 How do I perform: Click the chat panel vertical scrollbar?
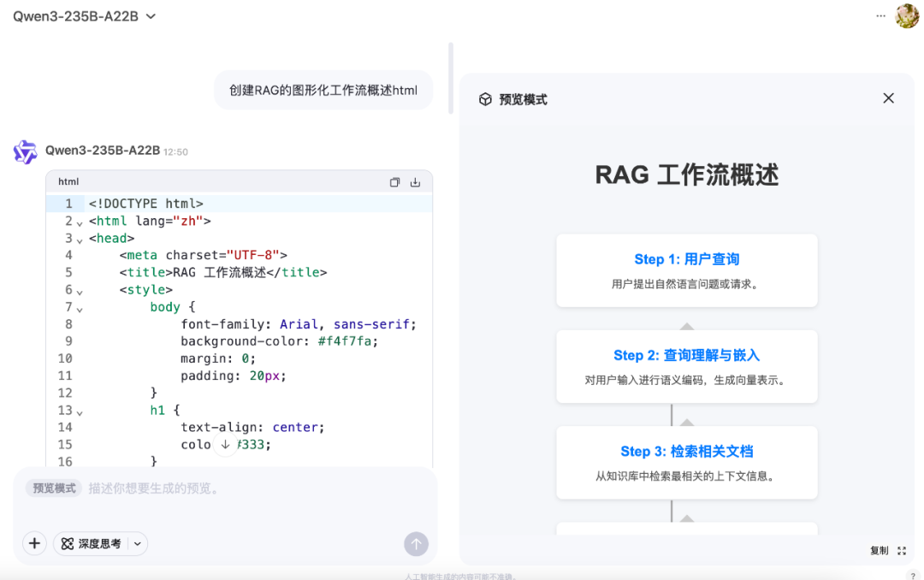pos(451,78)
